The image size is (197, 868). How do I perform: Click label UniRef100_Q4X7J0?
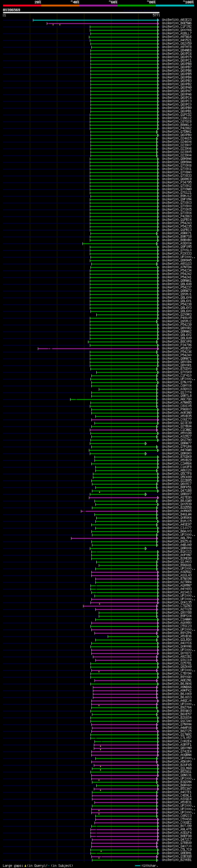point(177,847)
